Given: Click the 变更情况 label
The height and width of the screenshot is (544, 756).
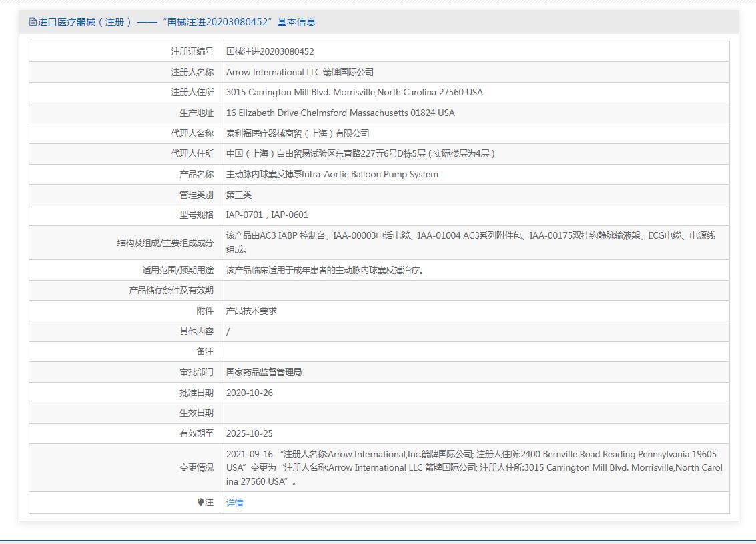Looking at the screenshot, I should tap(196, 468).
